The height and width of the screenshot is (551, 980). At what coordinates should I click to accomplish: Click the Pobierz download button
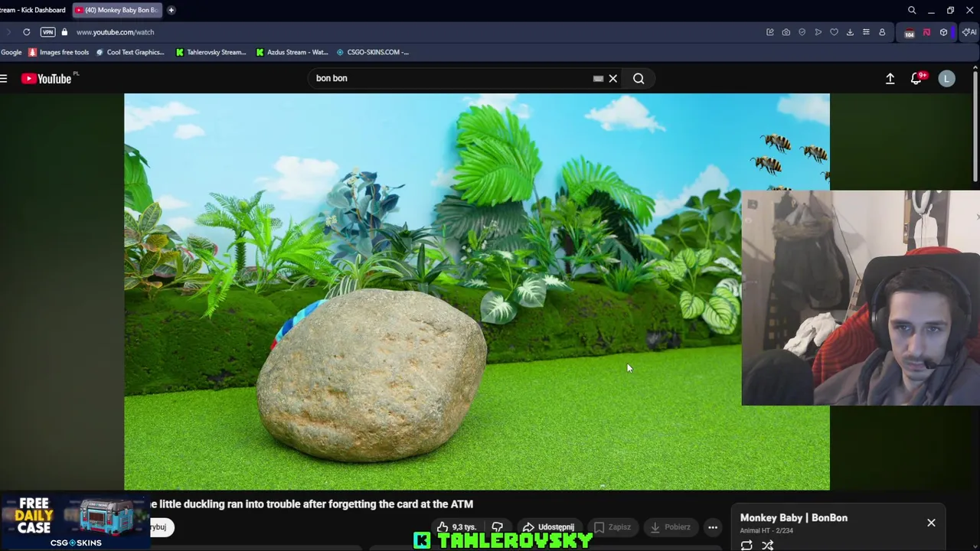point(670,527)
